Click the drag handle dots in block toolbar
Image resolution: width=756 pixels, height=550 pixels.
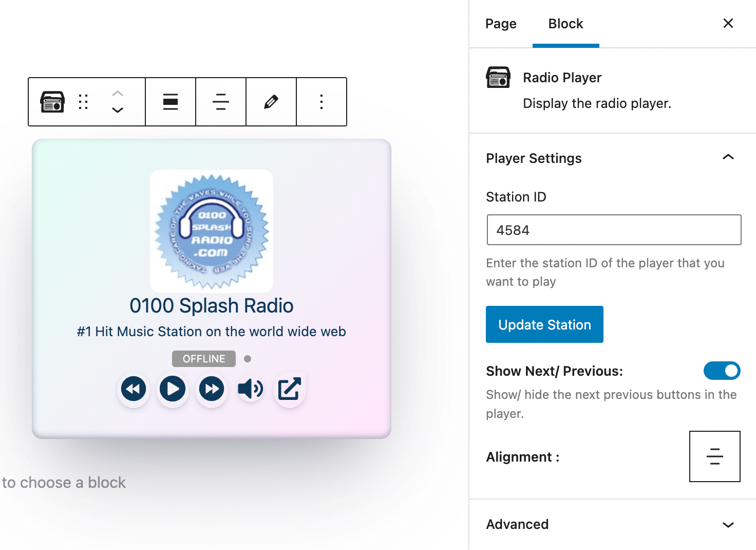83,102
